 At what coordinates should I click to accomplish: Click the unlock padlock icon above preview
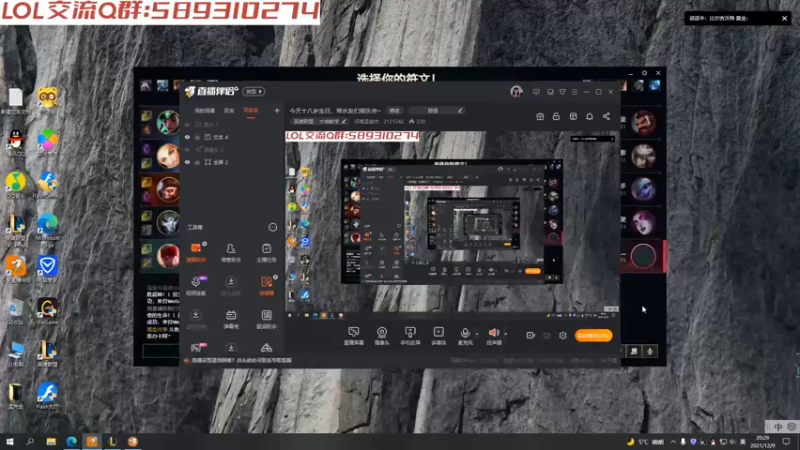click(556, 116)
